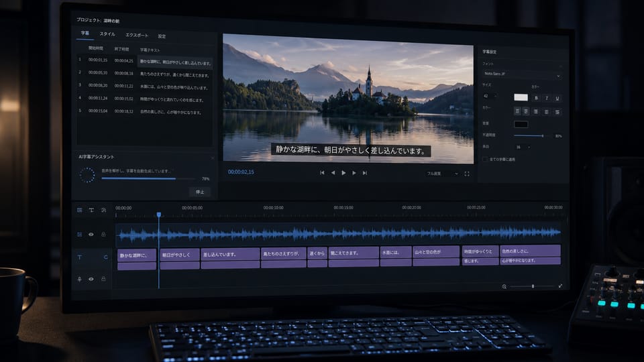Viewport: 644px width, 362px height.
Task: Click the refresh icon on the subtitle track
Action: pos(105,257)
